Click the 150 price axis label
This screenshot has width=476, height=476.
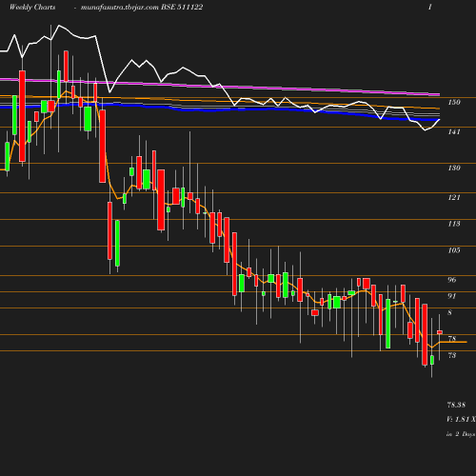pos(454,102)
